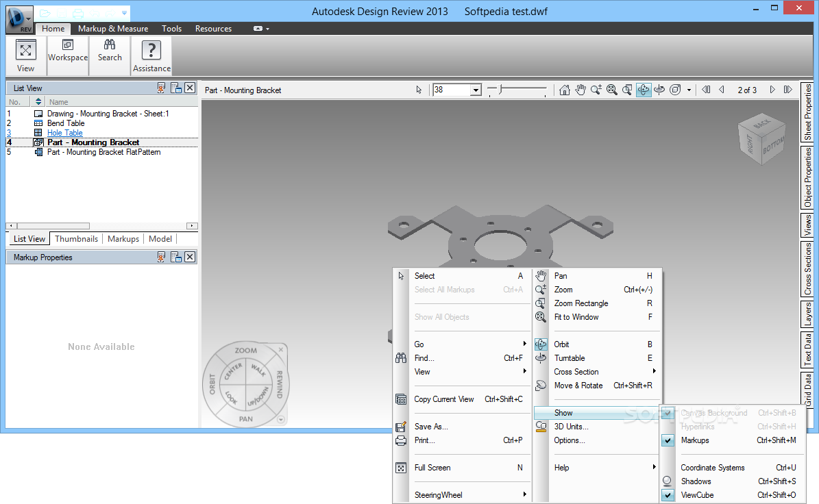The height and width of the screenshot is (504, 819).
Task: Open the Object Properties side palette tab
Action: [807, 177]
